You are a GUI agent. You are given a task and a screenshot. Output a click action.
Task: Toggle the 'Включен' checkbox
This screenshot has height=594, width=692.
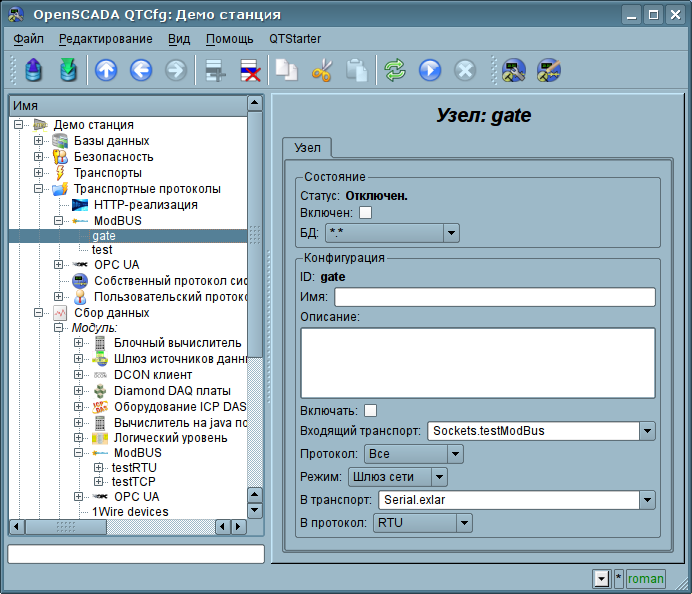click(365, 213)
